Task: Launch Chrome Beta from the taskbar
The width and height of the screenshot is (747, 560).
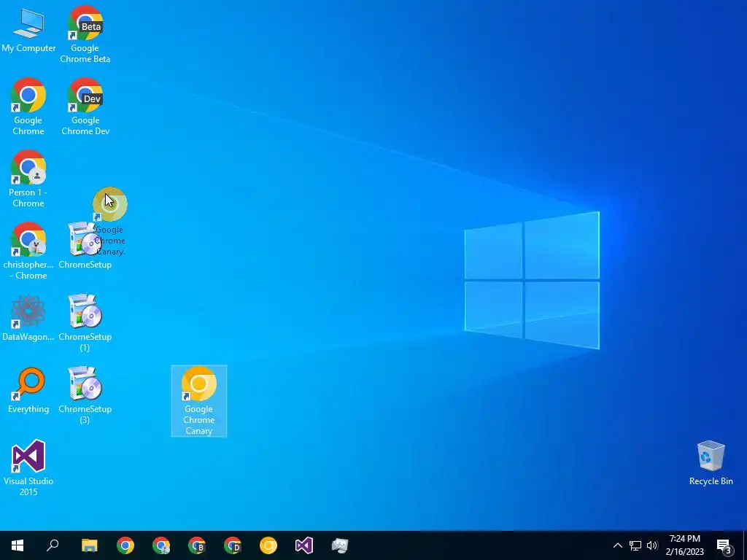Action: pos(197,545)
